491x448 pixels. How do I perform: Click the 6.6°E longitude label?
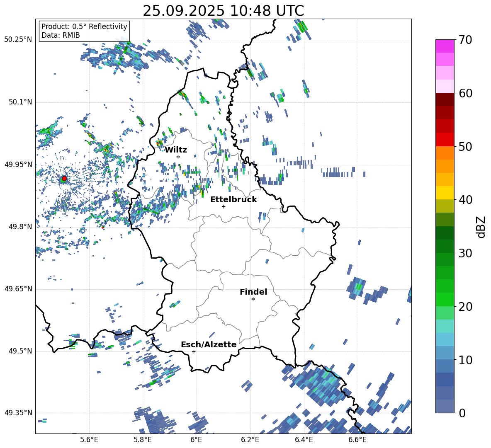point(357,440)
